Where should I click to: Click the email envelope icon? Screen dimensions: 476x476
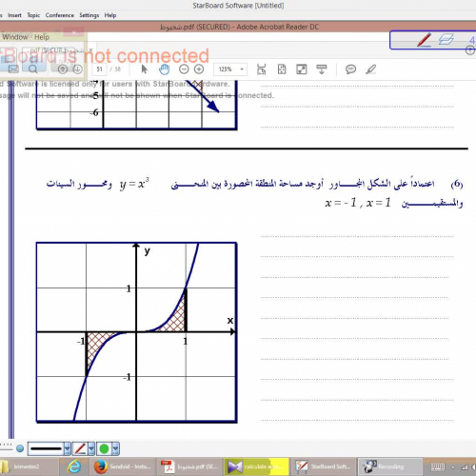click(x=13, y=69)
